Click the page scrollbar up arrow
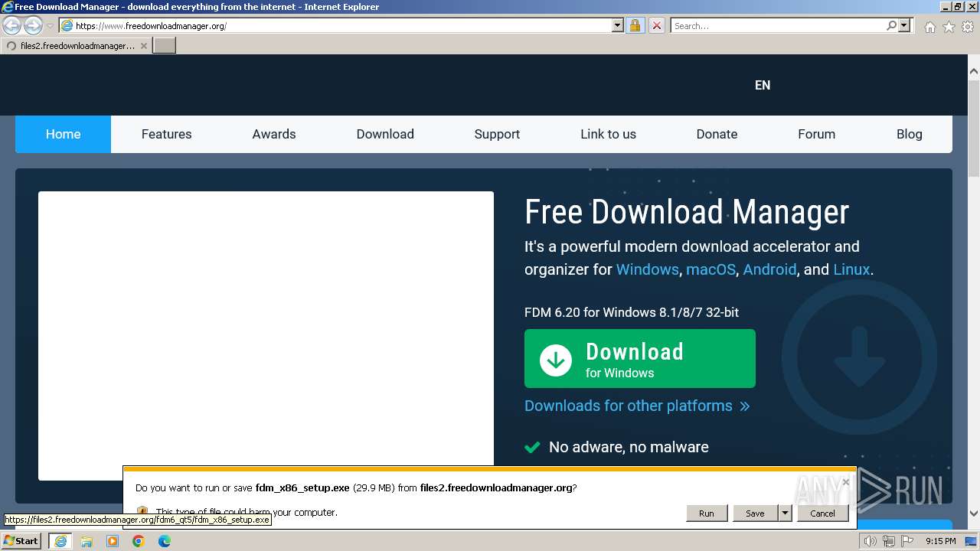Viewport: 980px width, 551px height. (973, 71)
